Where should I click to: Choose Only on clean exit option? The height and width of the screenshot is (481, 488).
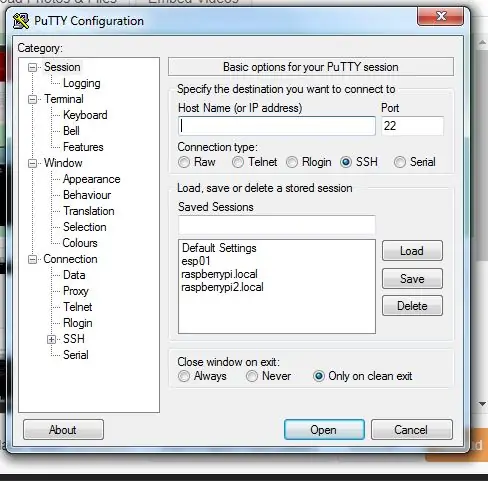coord(318,376)
